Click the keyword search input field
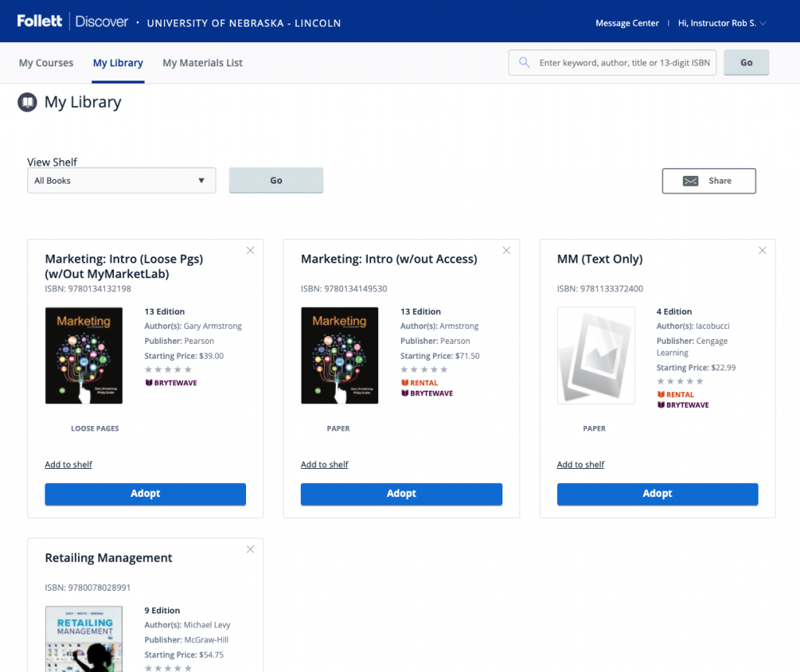The width and height of the screenshot is (800, 672). tap(617, 62)
